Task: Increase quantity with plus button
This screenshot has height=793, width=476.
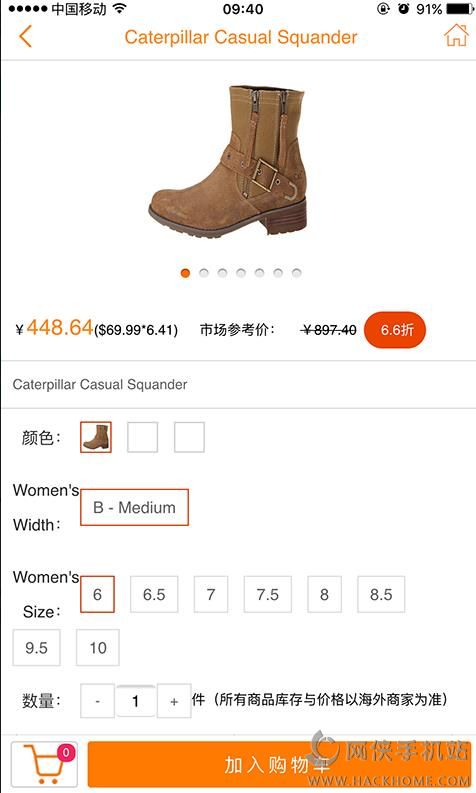Action: point(174,701)
